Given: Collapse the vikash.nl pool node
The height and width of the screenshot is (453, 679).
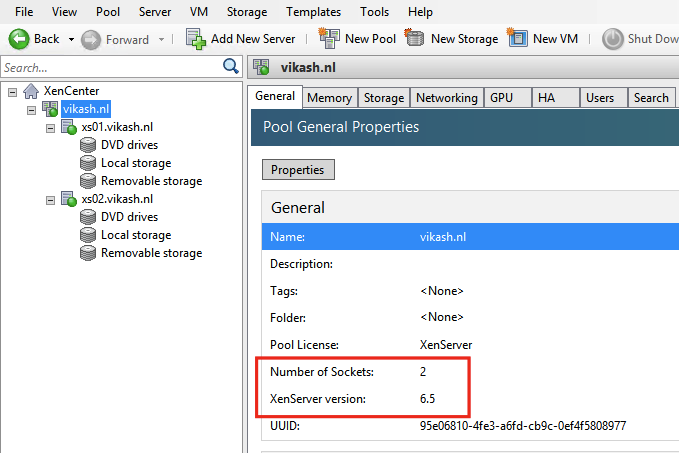Looking at the screenshot, I should [x=31, y=110].
